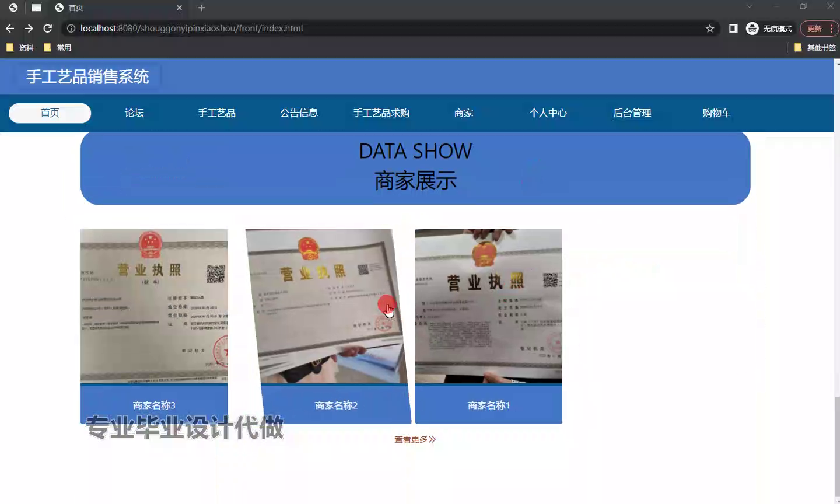Image resolution: width=840 pixels, height=504 pixels.
Task: Open the 购物车 navigation item
Action: (x=716, y=113)
